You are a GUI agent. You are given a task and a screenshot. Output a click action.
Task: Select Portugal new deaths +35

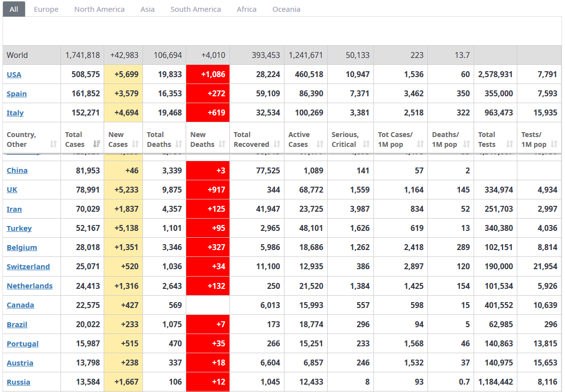[208, 343]
